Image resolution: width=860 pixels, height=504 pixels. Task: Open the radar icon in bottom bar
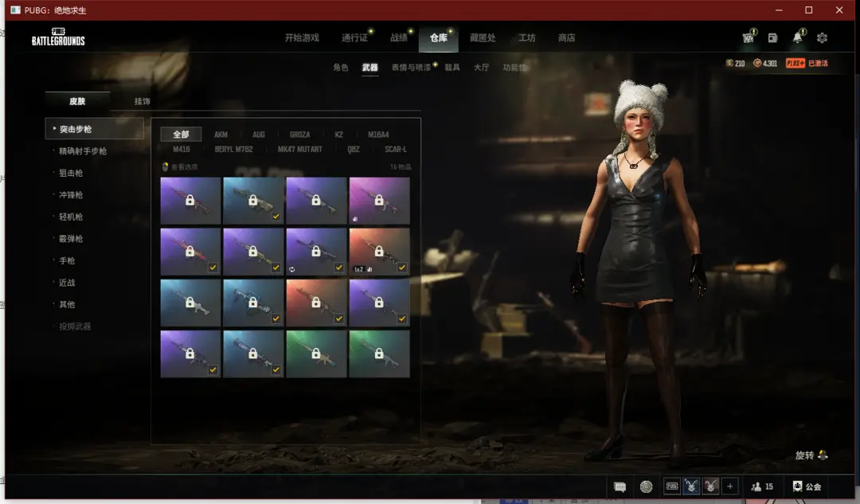pos(647,486)
